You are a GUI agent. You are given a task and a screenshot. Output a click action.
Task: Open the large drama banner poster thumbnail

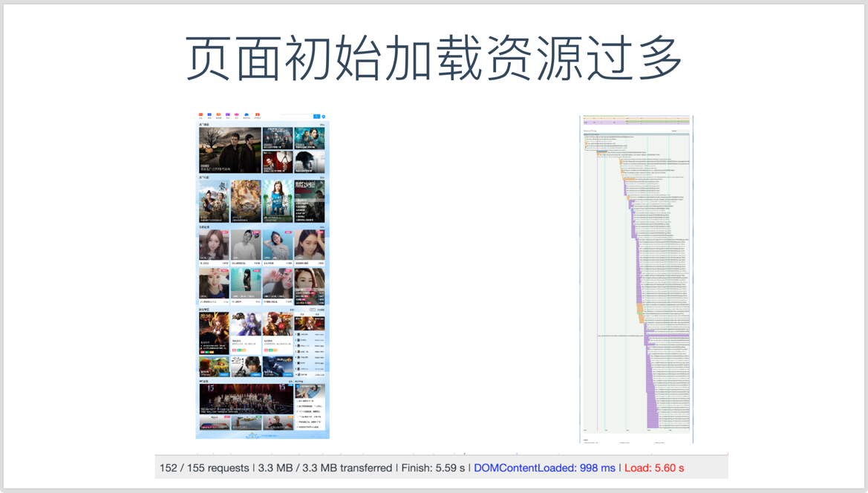click(230, 148)
